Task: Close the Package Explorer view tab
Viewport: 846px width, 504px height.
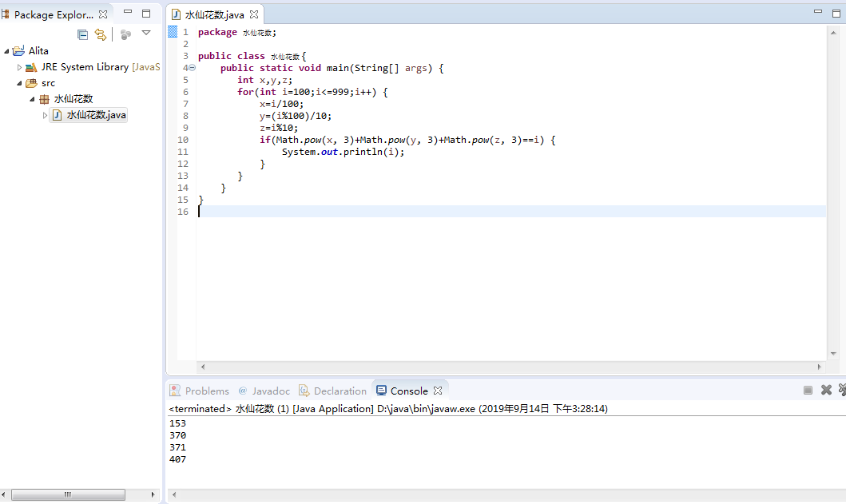Action: coord(103,14)
